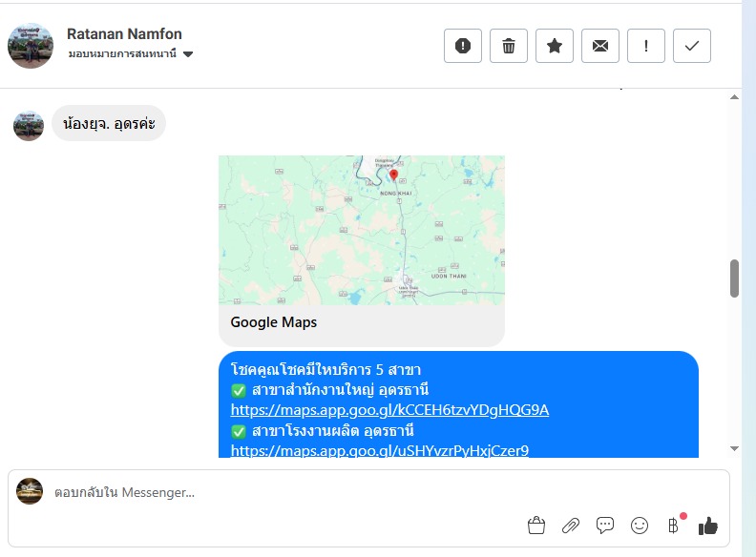The width and height of the screenshot is (756, 557).
Task: Attach a file with paperclip icon
Action: [x=571, y=526]
